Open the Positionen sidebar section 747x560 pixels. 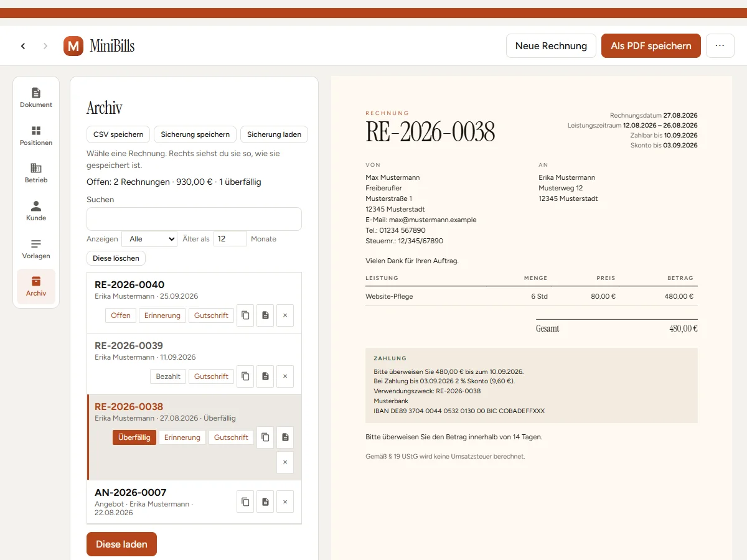point(36,136)
